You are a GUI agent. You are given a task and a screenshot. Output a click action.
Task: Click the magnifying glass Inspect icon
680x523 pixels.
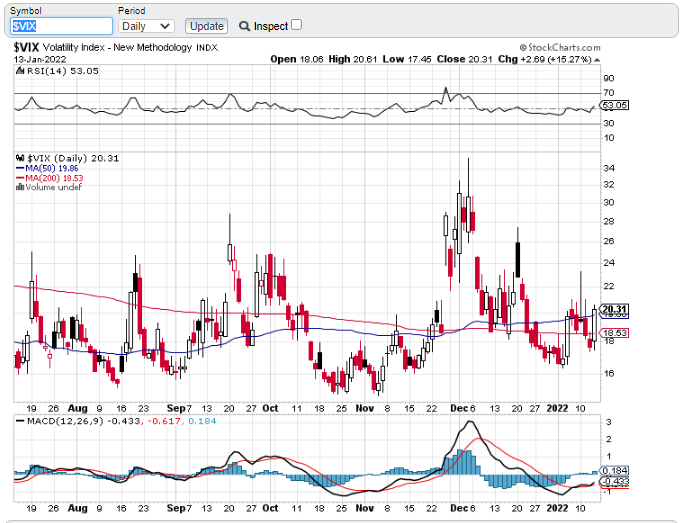(x=245, y=26)
